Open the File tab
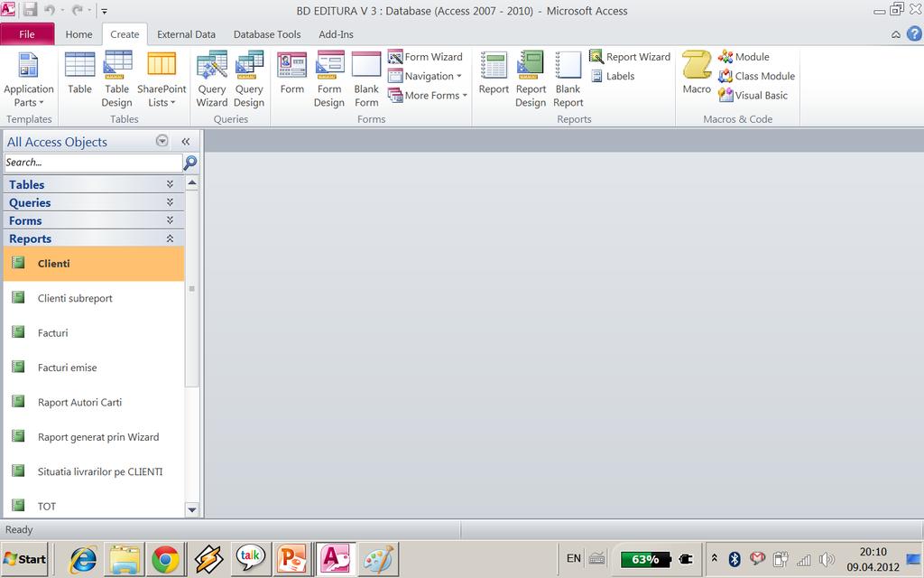Screen dimensions: 924x578 click(27, 34)
